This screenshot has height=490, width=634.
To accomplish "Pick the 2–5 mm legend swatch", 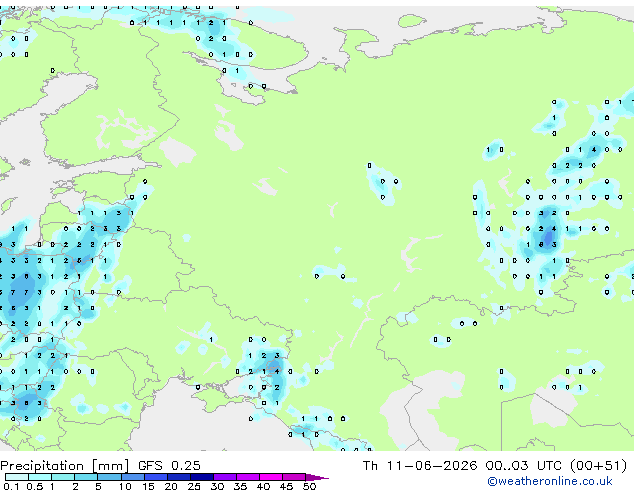I will (x=86, y=477).
